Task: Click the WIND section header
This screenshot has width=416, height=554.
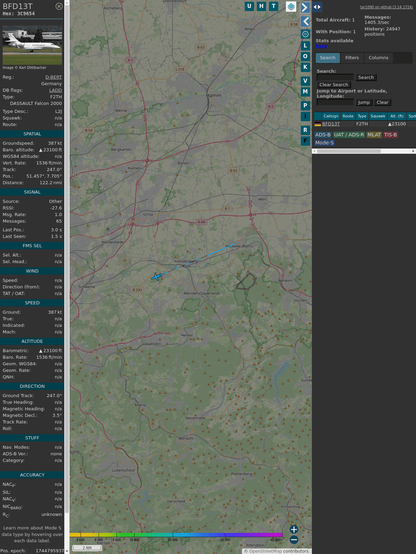Action: tap(32, 271)
